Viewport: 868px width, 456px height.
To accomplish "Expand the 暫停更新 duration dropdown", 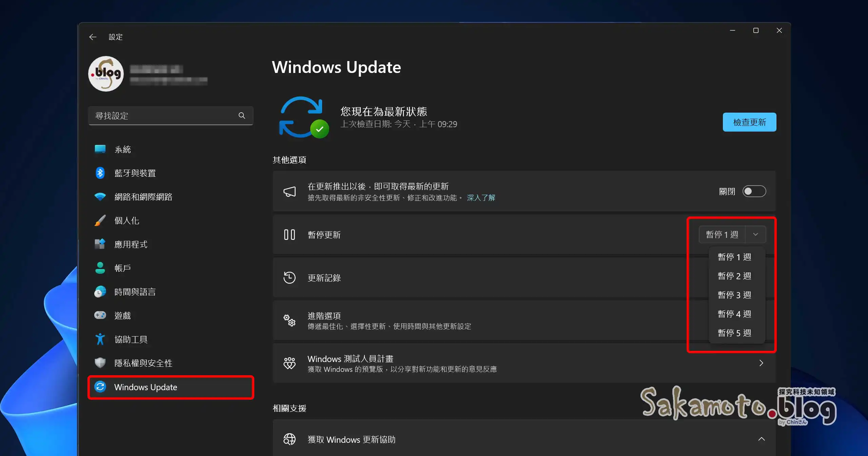I will [x=755, y=234].
